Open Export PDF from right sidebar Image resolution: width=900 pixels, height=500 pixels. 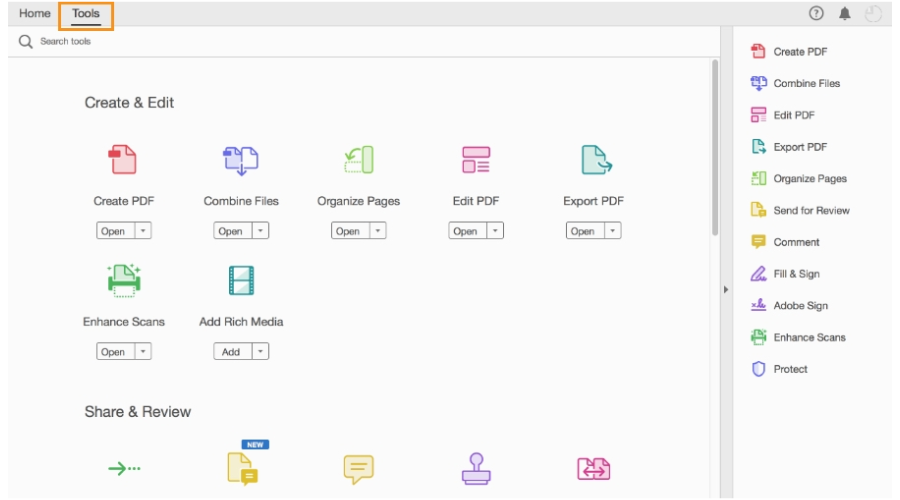[789, 147]
